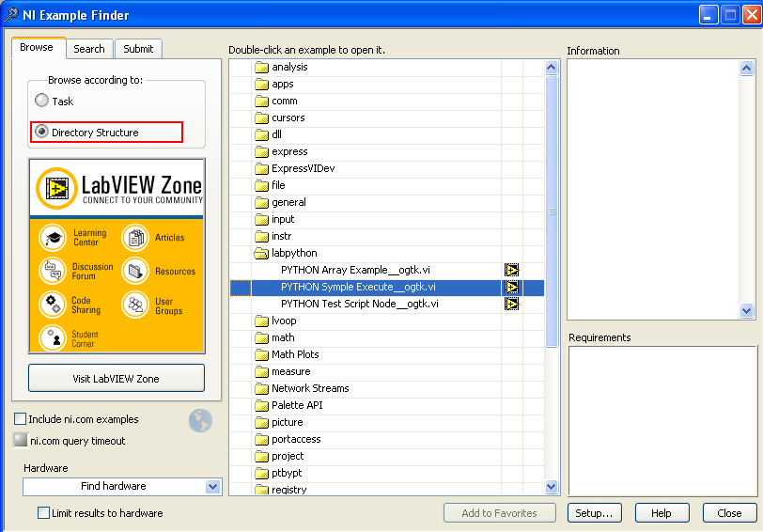
Task: Click the Setup... button
Action: coord(594,513)
